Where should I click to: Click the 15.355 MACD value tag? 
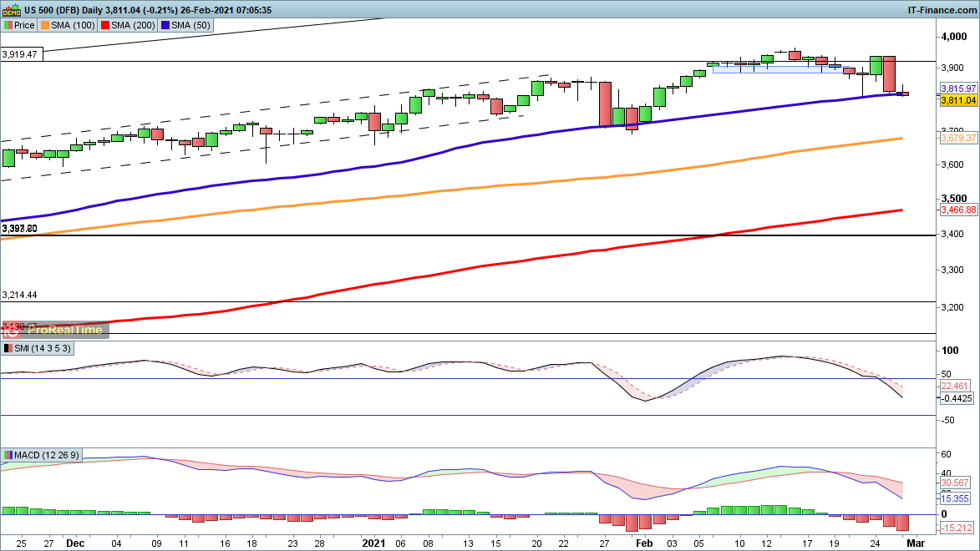pyautogui.click(x=954, y=498)
